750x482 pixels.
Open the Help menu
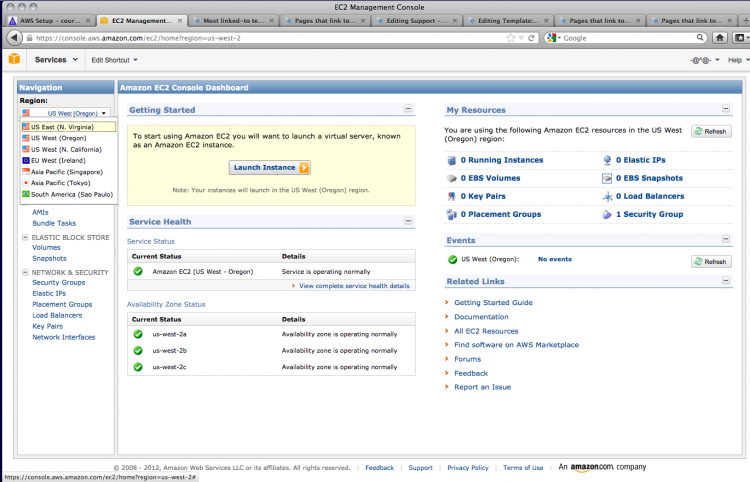[x=738, y=60]
